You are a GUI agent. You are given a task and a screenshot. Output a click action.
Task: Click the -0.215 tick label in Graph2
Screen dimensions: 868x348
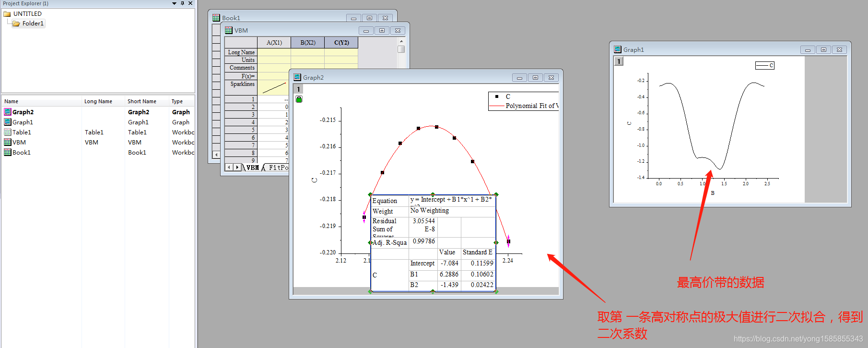pyautogui.click(x=328, y=120)
